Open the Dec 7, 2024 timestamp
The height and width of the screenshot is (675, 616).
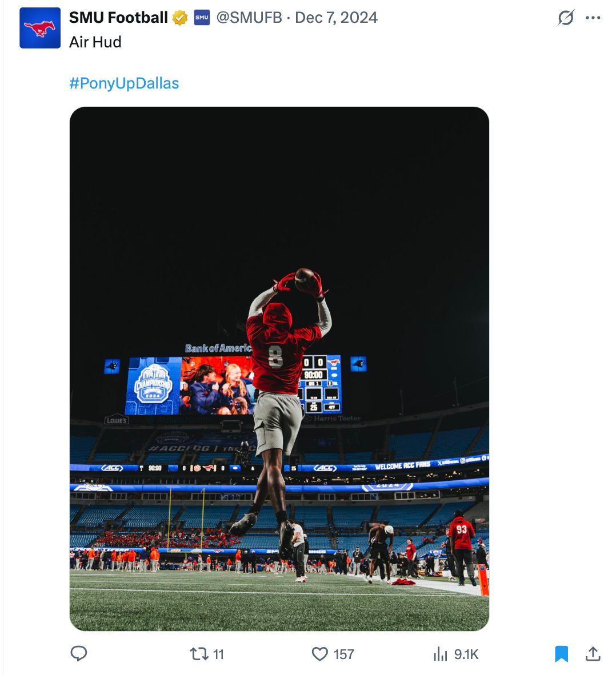[x=336, y=18]
